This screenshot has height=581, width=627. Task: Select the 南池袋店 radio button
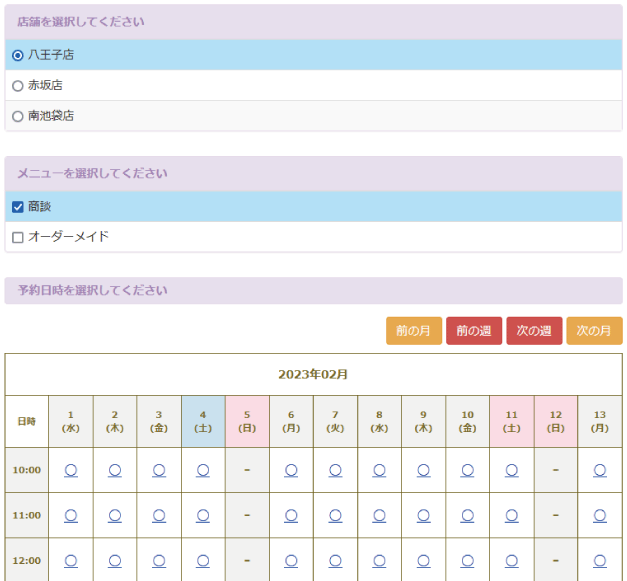coord(18,116)
